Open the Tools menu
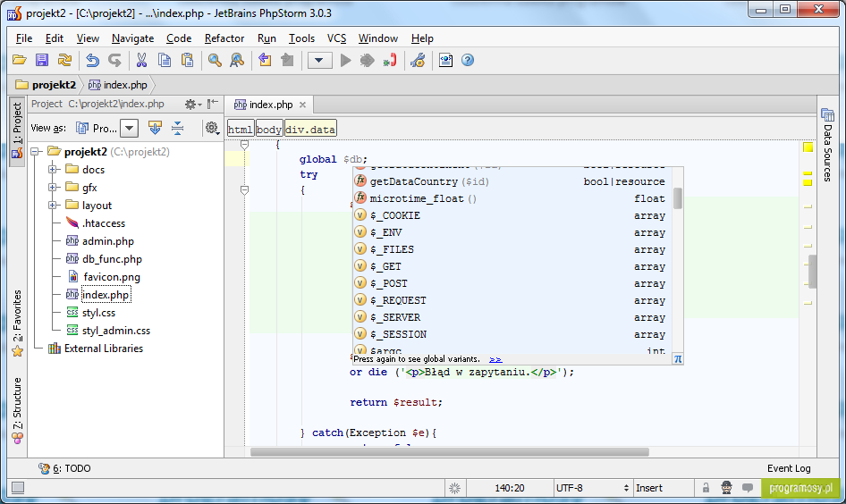 (301, 38)
